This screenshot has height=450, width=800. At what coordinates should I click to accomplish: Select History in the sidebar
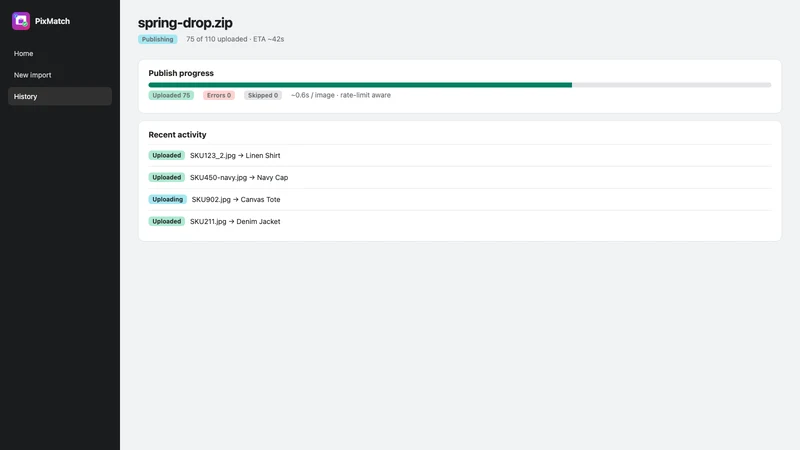(x=60, y=96)
